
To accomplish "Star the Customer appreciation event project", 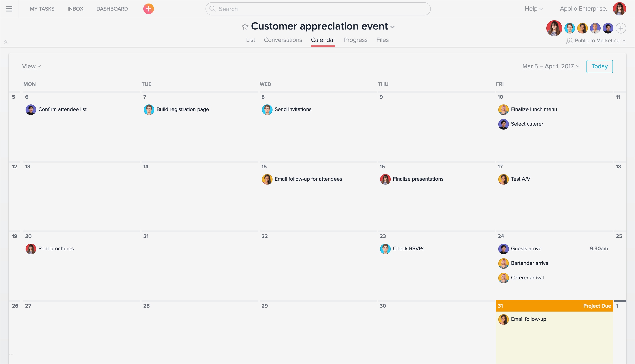I will coord(245,26).
